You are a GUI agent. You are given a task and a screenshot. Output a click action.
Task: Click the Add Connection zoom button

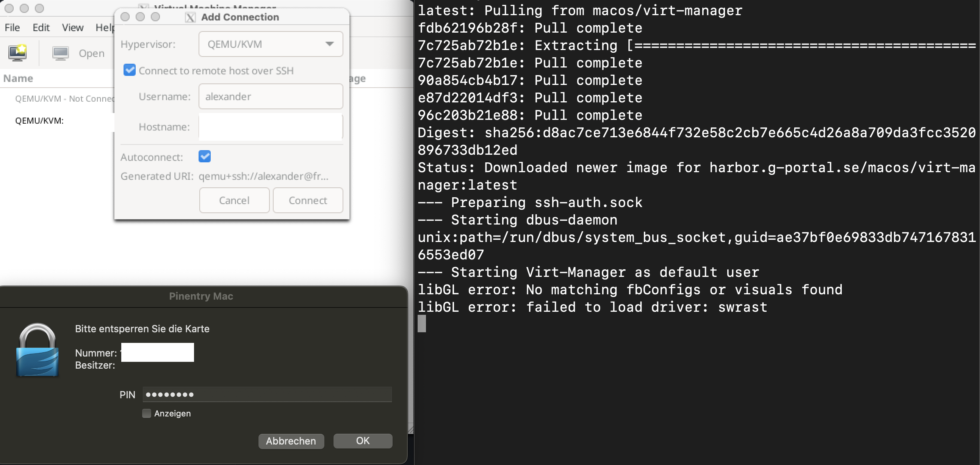pyautogui.click(x=155, y=17)
